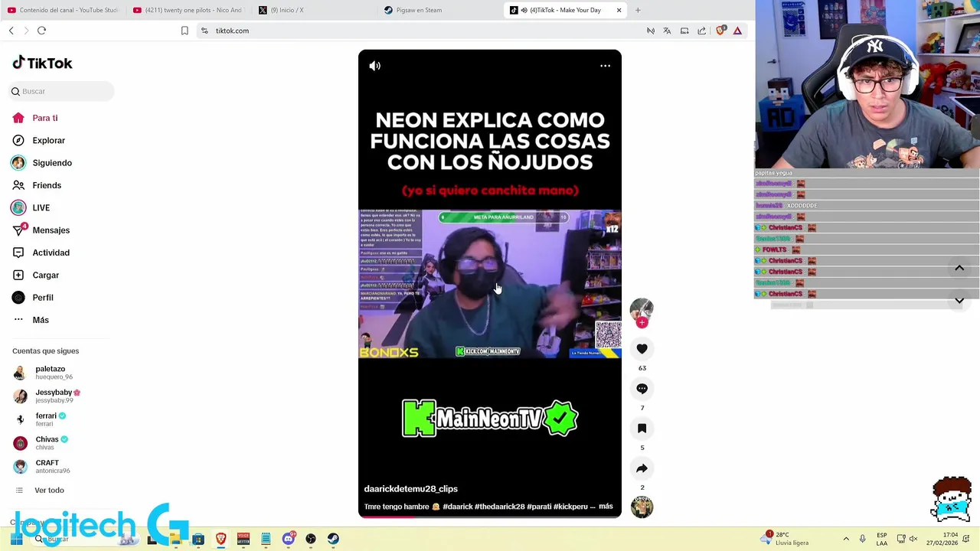Image resolution: width=980 pixels, height=551 pixels.
Task: Open Steam from the taskbar
Action: [333, 539]
